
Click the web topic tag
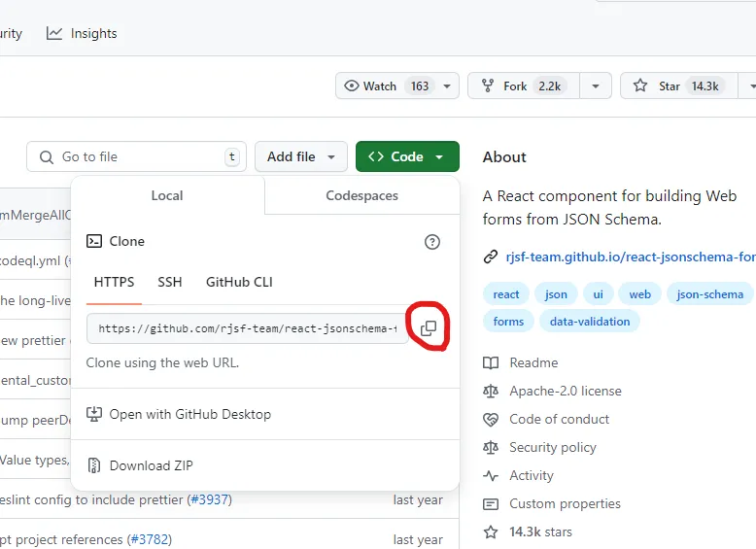639,294
